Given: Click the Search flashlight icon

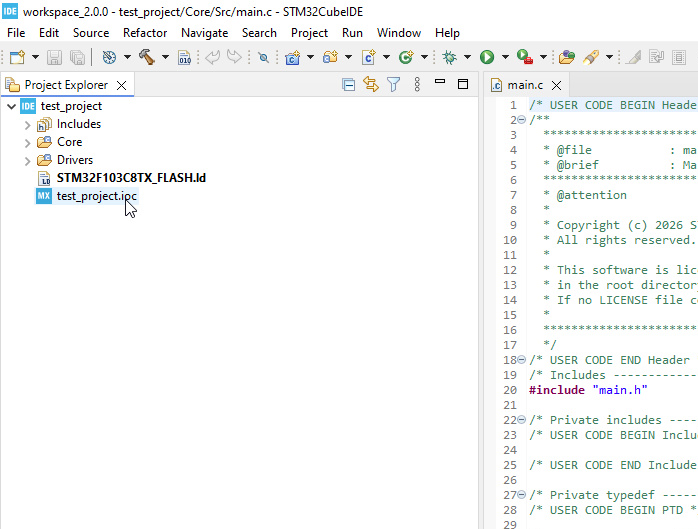Looking at the screenshot, I should [x=591, y=57].
